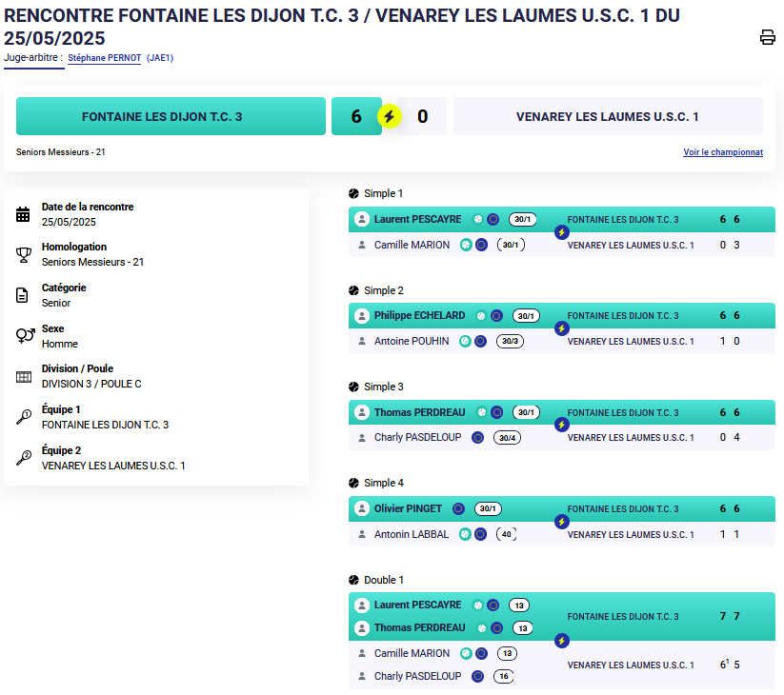The width and height of the screenshot is (784, 695).
Task: Open Camille MARION in Simple 1
Action: [x=412, y=245]
